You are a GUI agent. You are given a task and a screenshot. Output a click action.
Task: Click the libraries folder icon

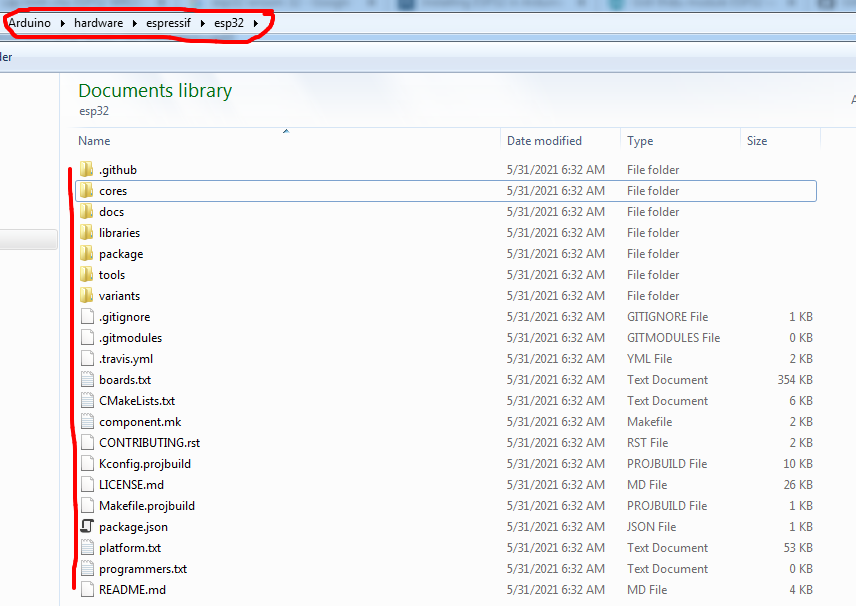coord(87,233)
